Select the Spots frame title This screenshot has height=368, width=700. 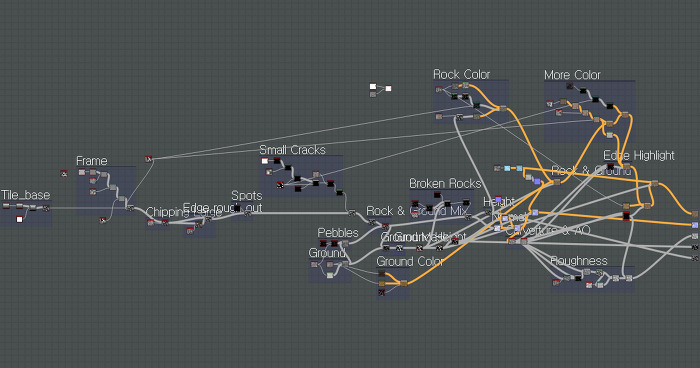(246, 196)
